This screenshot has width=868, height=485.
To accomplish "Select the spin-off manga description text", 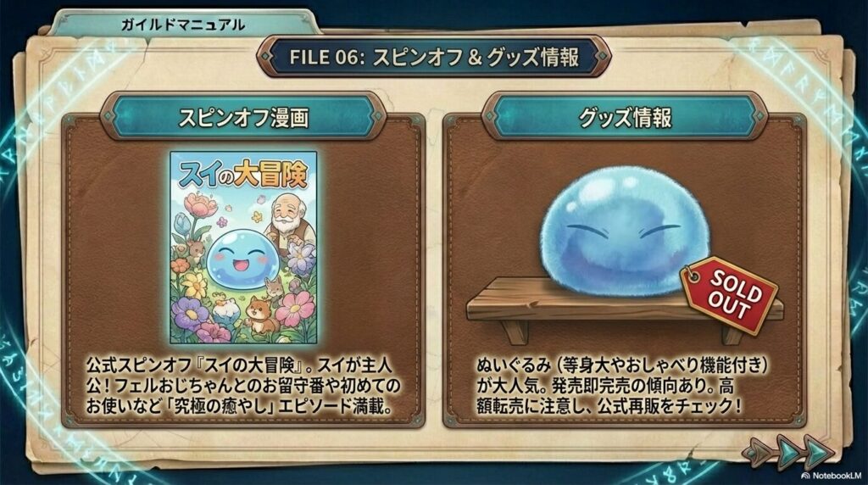I will pyautogui.click(x=242, y=385).
